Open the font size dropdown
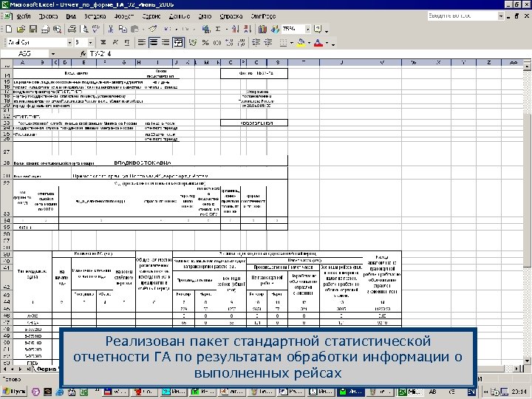Viewport: 532px width, 399px height. tap(90, 42)
